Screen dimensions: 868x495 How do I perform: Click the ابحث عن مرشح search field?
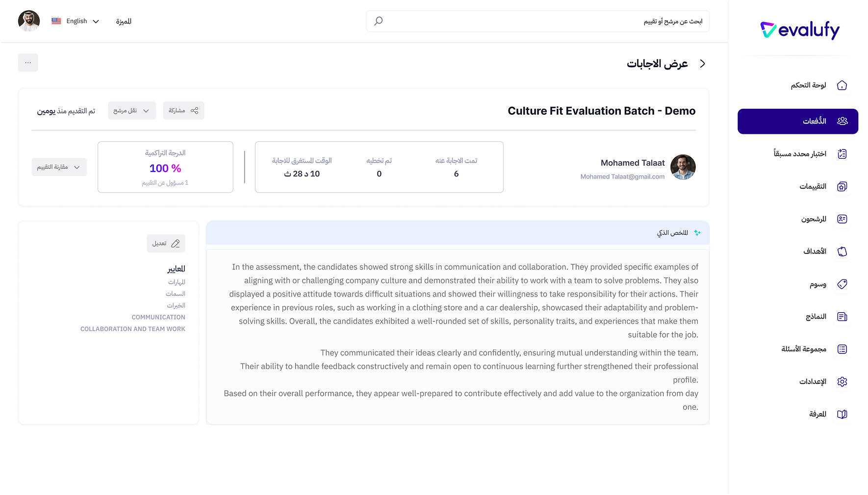tap(539, 21)
